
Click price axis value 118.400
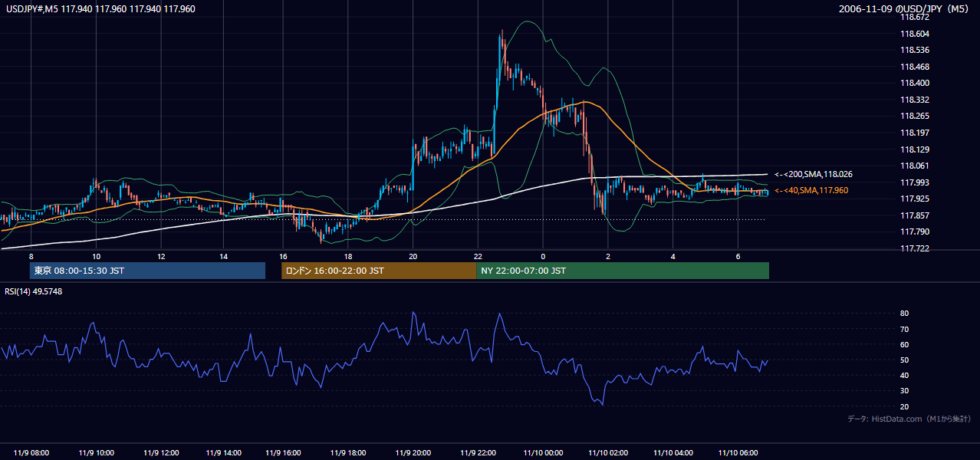coord(915,83)
